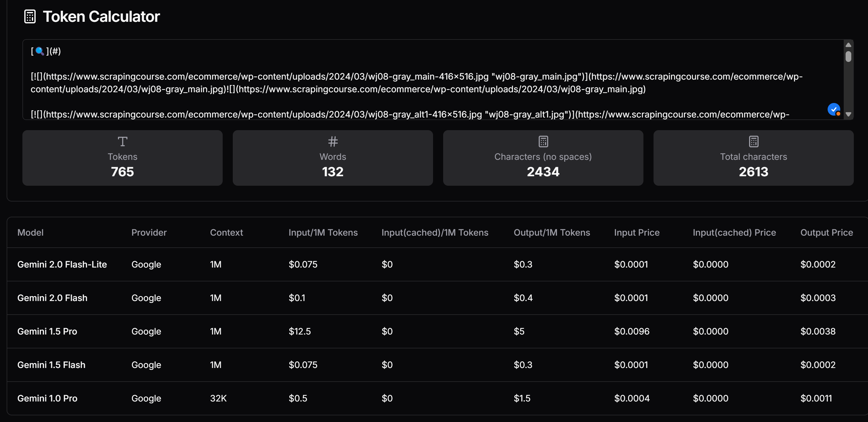This screenshot has width=868, height=422.
Task: Click the magnifier emoji in the text
Action: point(40,51)
